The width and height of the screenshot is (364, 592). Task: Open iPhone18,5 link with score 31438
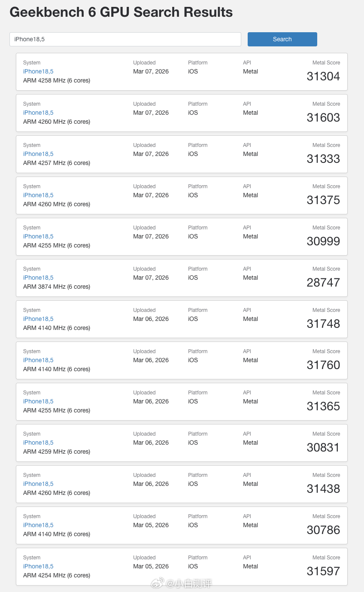(38, 484)
